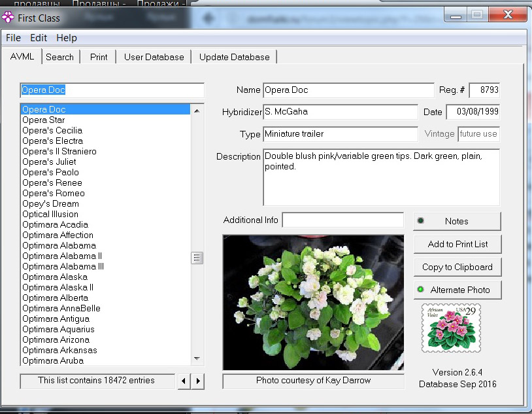Click Add to Print List
The height and width of the screenshot is (414, 532).
tap(457, 244)
